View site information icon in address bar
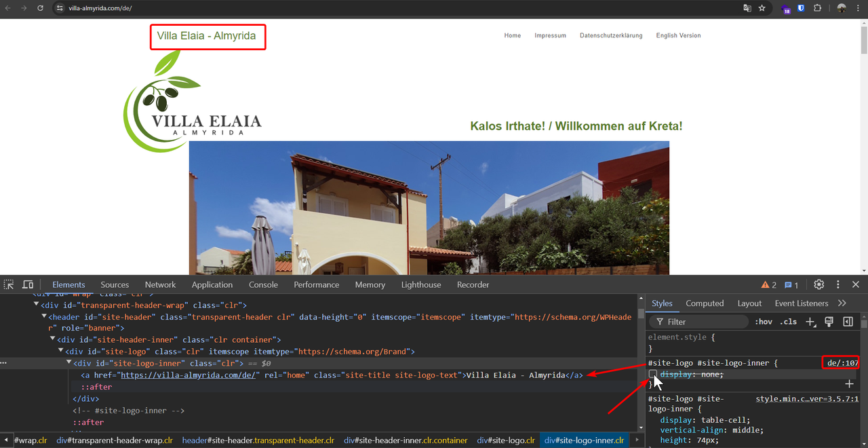 point(60,8)
